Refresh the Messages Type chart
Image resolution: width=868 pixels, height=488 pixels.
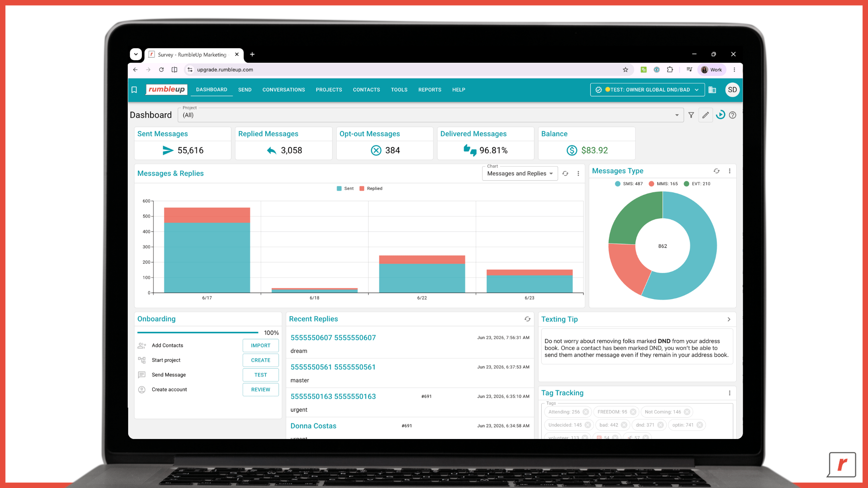(x=717, y=171)
